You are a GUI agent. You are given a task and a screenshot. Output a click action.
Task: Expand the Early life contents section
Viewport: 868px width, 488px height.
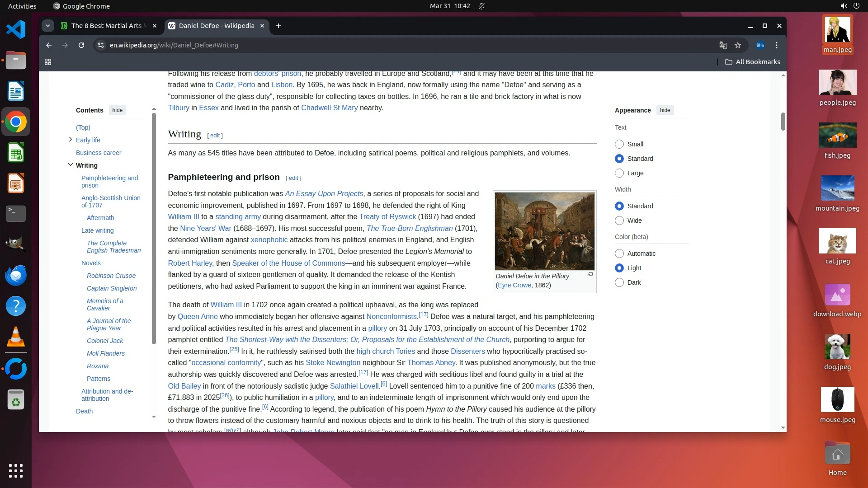click(70, 140)
